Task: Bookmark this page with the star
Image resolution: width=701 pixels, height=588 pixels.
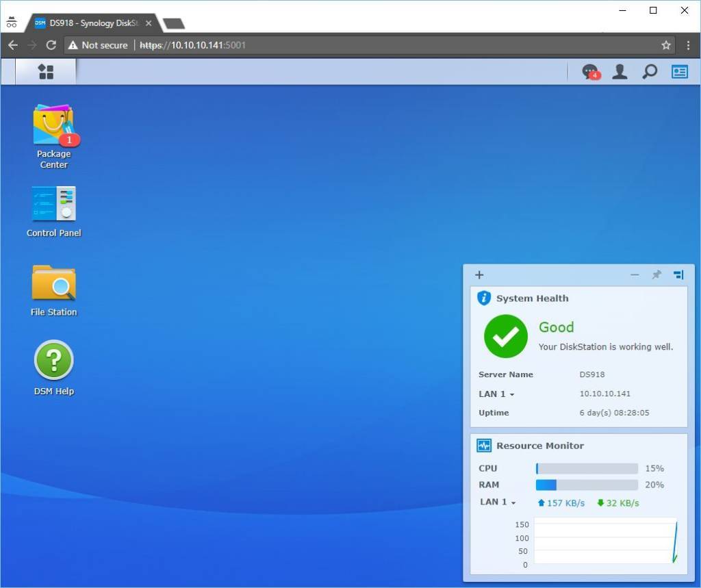Action: click(665, 45)
